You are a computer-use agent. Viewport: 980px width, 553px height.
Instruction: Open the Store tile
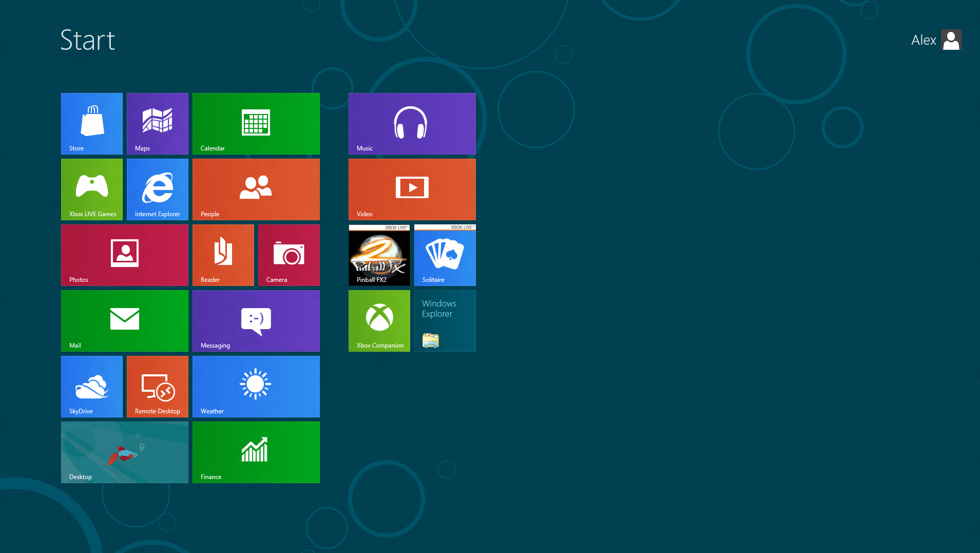pyautogui.click(x=92, y=124)
